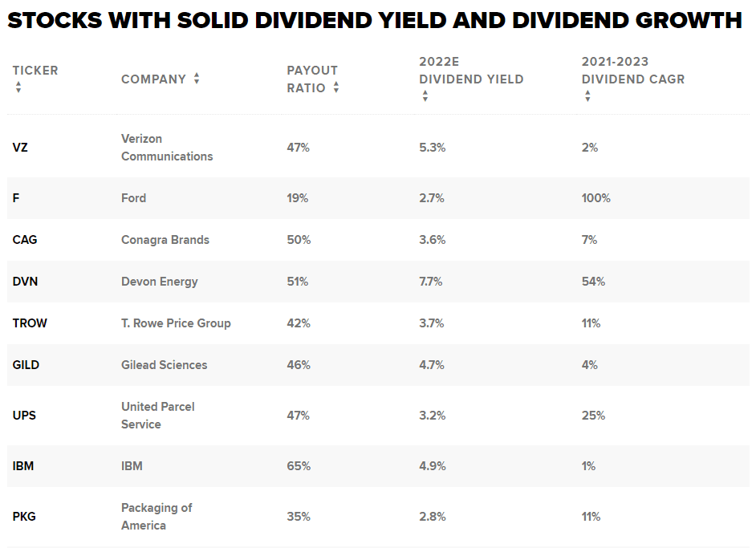
Task: Select the GILD ticker symbol
Action: (26, 365)
